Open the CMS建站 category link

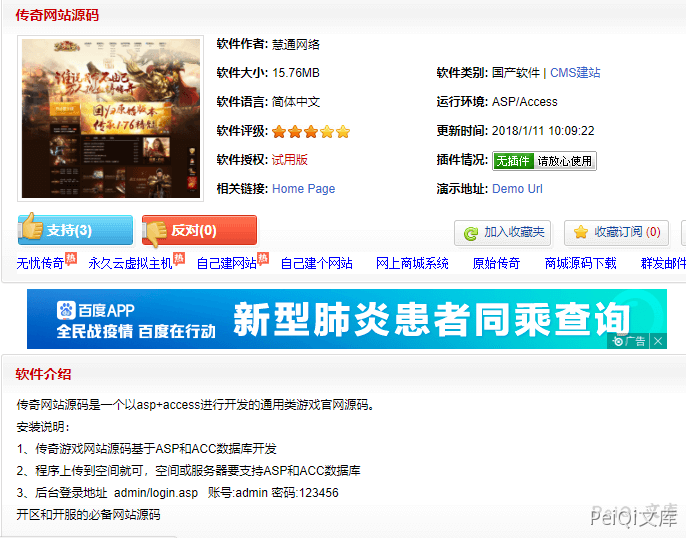click(575, 73)
